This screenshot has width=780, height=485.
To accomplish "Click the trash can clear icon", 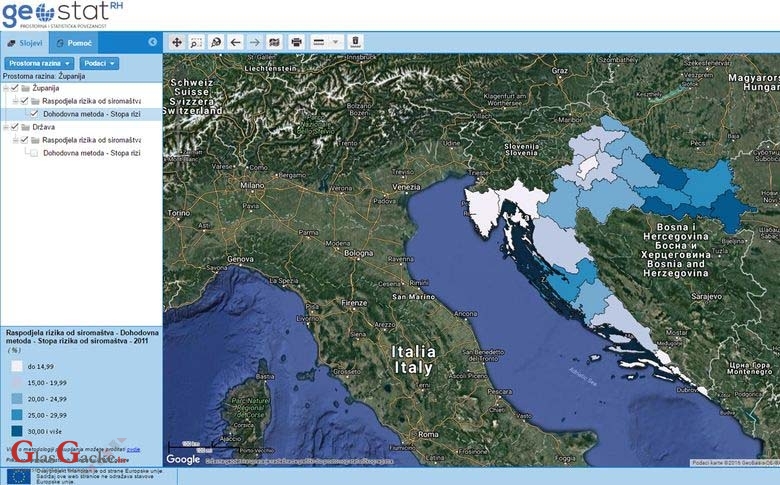I will tap(356, 42).
